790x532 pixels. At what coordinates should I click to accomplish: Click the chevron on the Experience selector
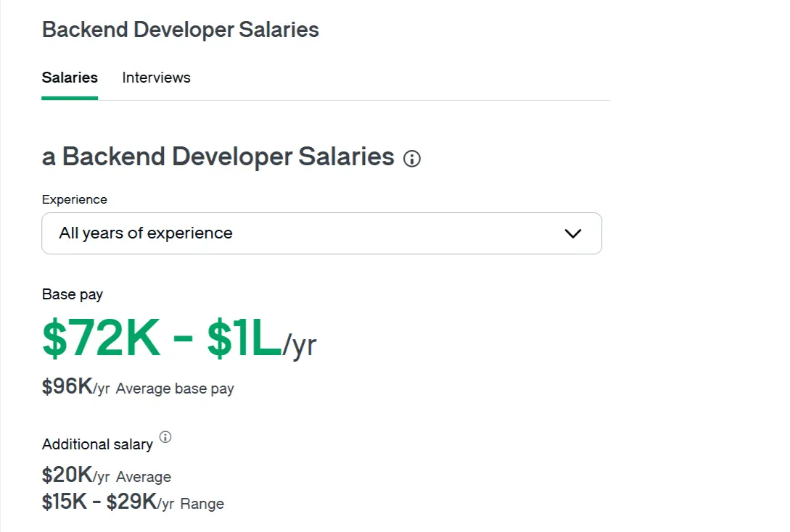572,233
